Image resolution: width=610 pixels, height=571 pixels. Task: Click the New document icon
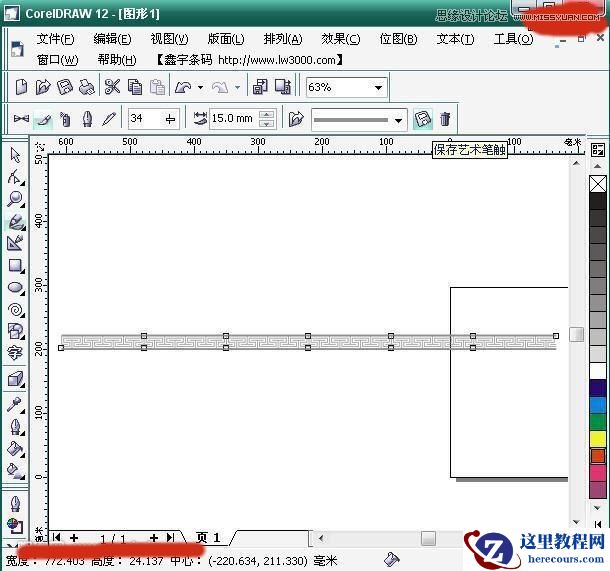click(21, 87)
